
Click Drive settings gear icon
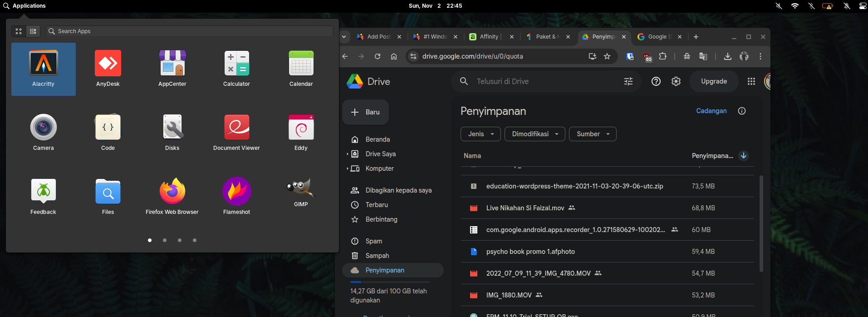click(676, 81)
